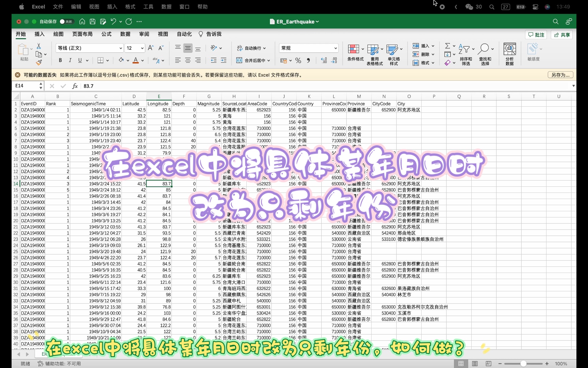Switch to Normal view in status bar

461,364
